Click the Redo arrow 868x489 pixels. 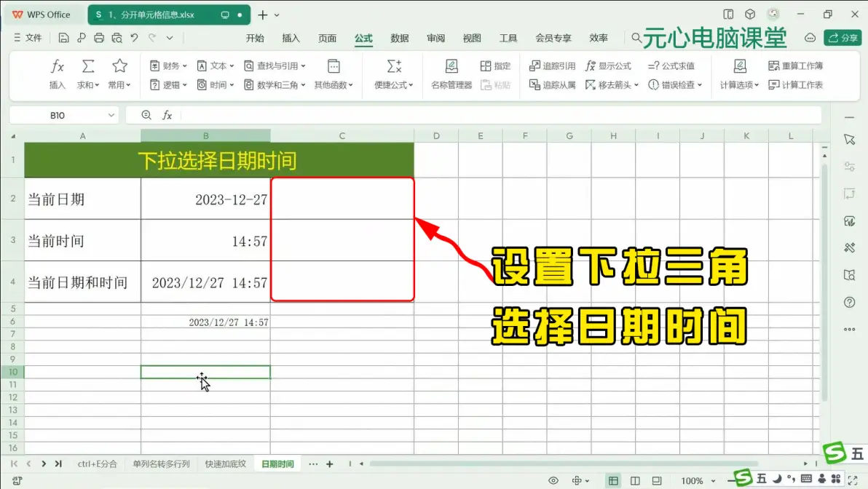click(x=152, y=38)
